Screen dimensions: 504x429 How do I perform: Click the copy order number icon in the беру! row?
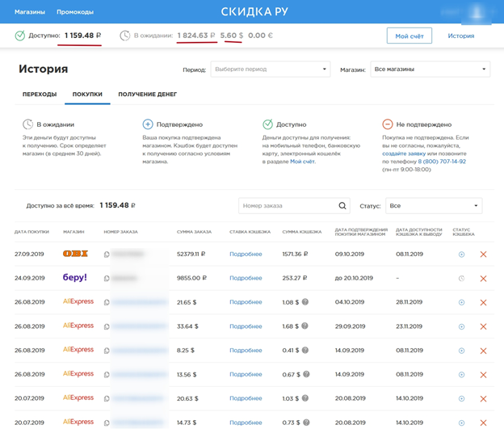point(107,279)
